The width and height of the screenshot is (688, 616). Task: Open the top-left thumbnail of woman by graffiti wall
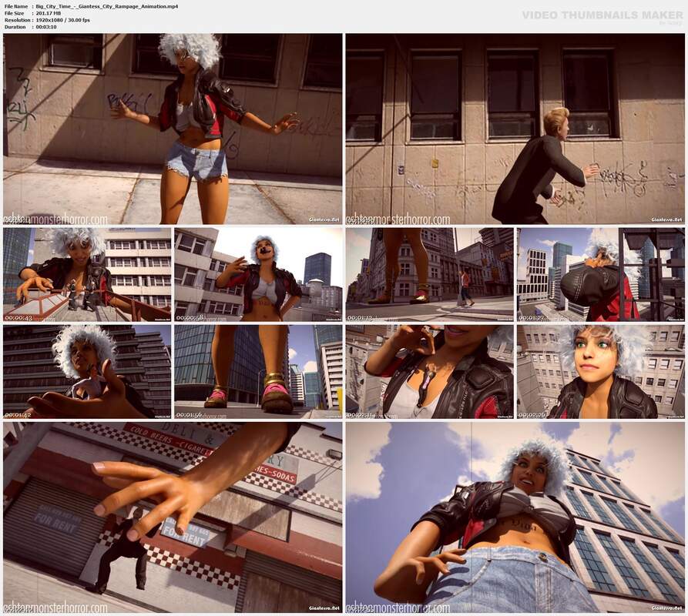click(173, 129)
